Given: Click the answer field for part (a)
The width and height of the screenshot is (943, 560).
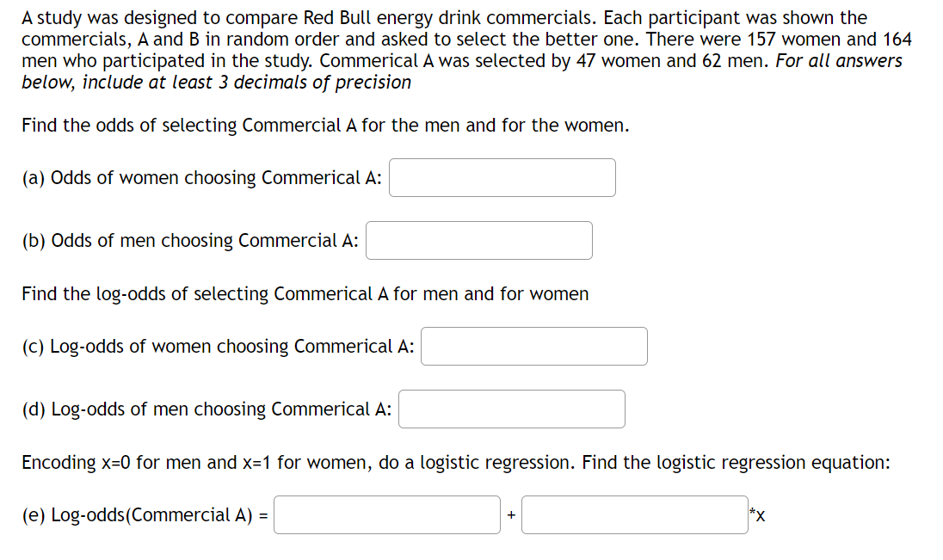Looking at the screenshot, I should tap(502, 177).
